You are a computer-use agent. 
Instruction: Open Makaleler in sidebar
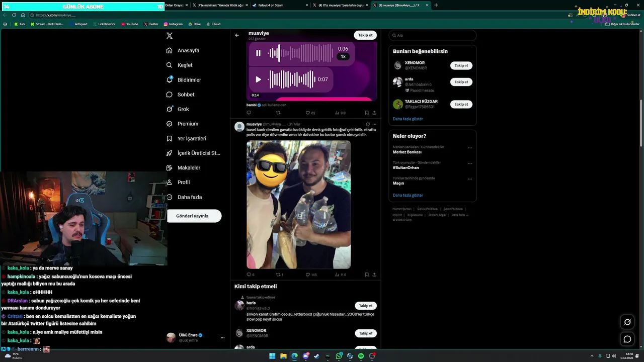183,167
